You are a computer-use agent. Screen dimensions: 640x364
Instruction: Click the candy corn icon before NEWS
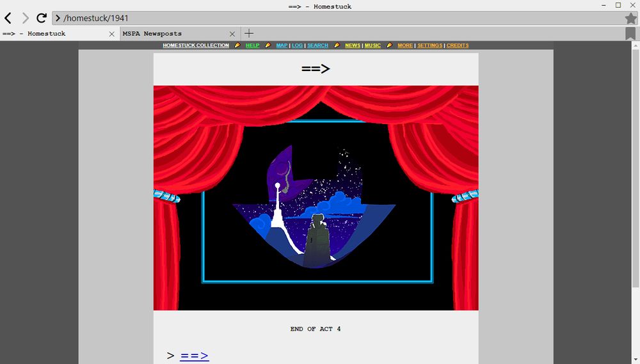pyautogui.click(x=337, y=45)
